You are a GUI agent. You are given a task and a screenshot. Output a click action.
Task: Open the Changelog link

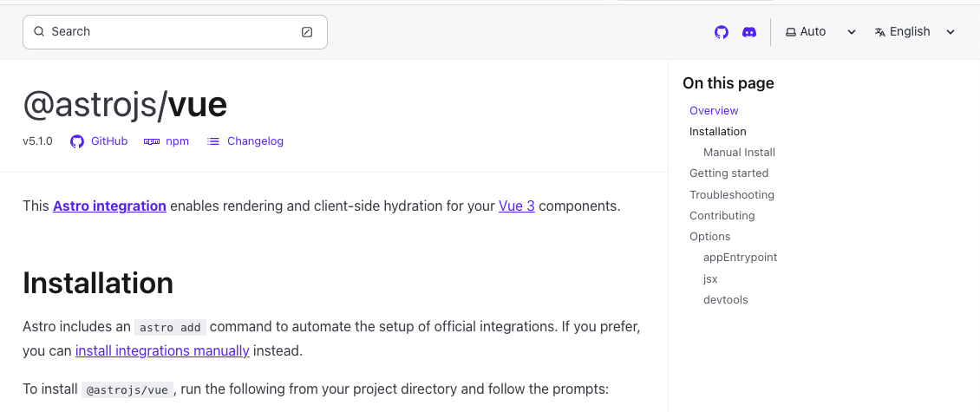coord(245,141)
